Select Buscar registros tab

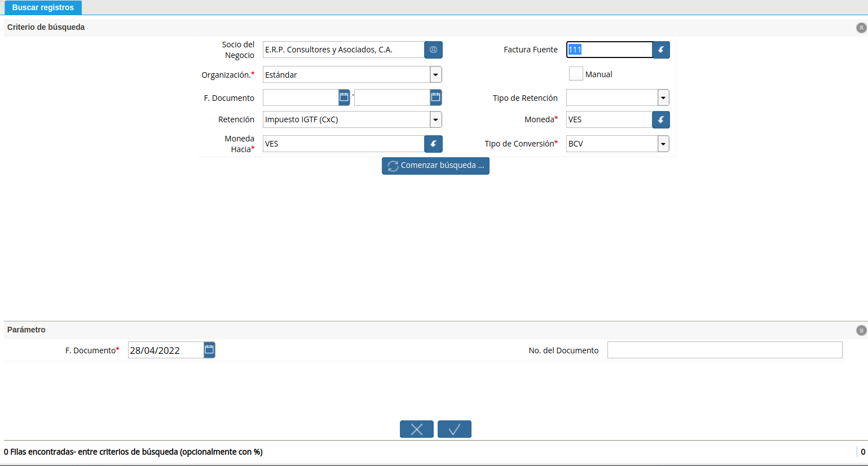click(43, 7)
